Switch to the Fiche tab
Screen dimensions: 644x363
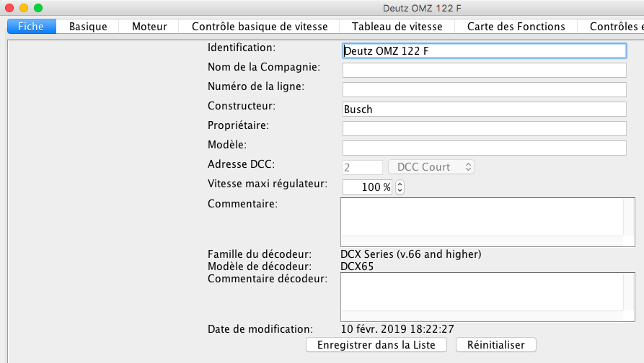click(31, 26)
